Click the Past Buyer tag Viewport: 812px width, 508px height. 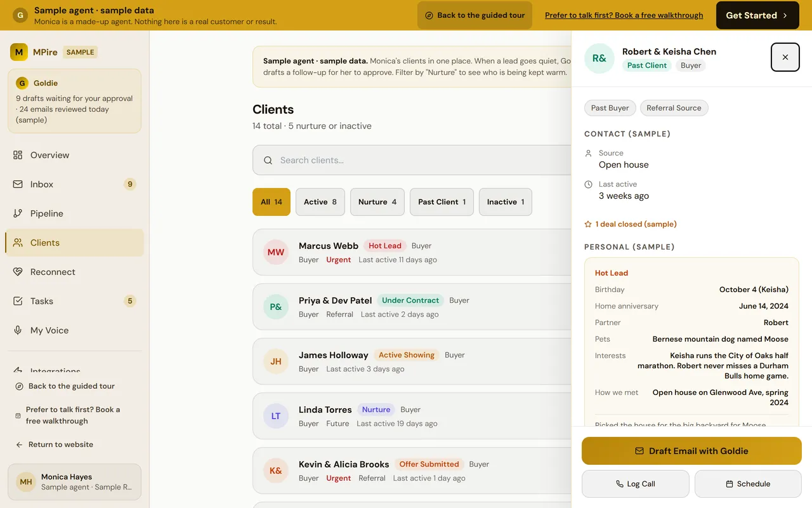tap(610, 108)
